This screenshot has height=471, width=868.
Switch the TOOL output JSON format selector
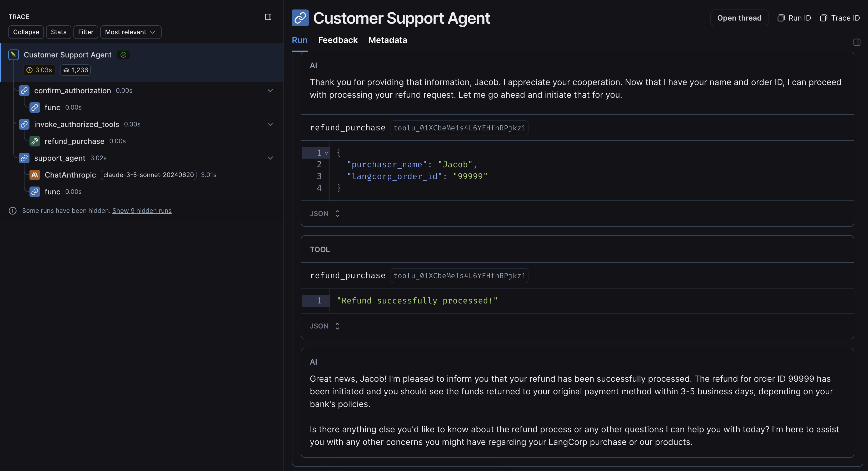click(324, 326)
